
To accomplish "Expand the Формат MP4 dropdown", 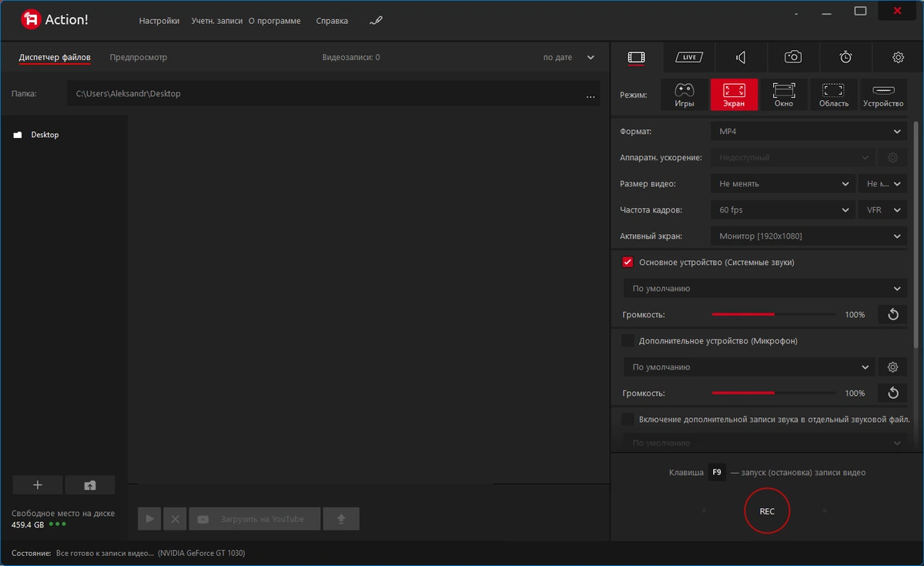I will pyautogui.click(x=808, y=132).
